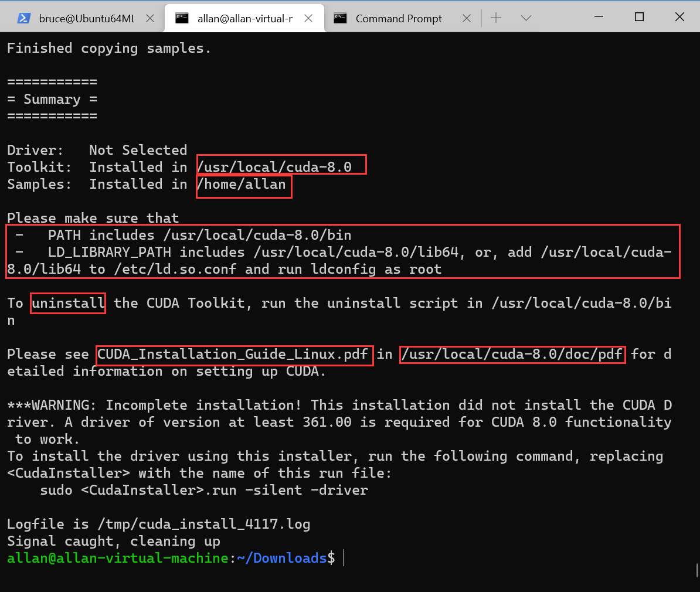Click the command input cursor after prompt
The width and height of the screenshot is (700, 592).
click(344, 558)
